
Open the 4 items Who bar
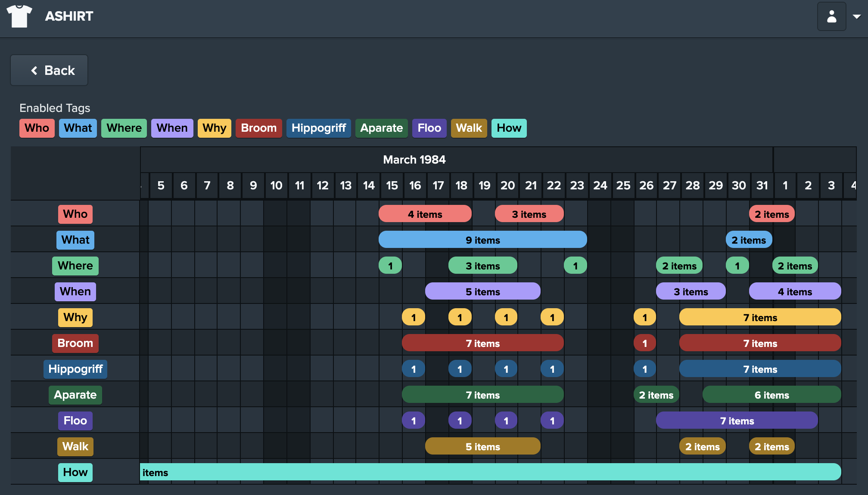pyautogui.click(x=425, y=214)
